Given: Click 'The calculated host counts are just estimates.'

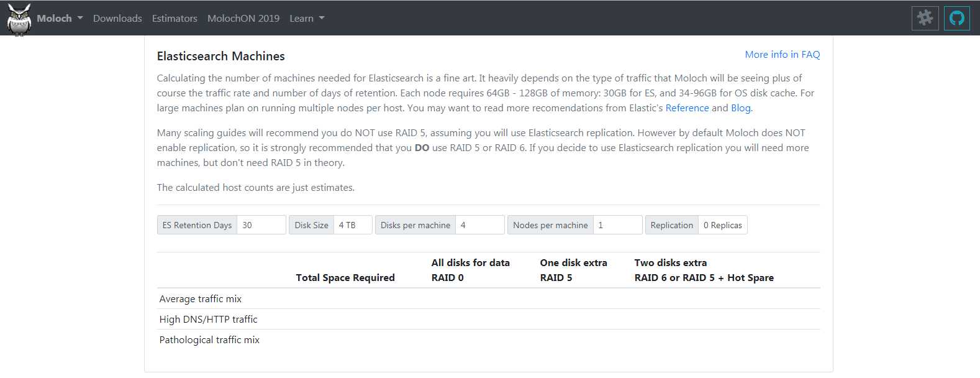Looking at the screenshot, I should click(256, 188).
